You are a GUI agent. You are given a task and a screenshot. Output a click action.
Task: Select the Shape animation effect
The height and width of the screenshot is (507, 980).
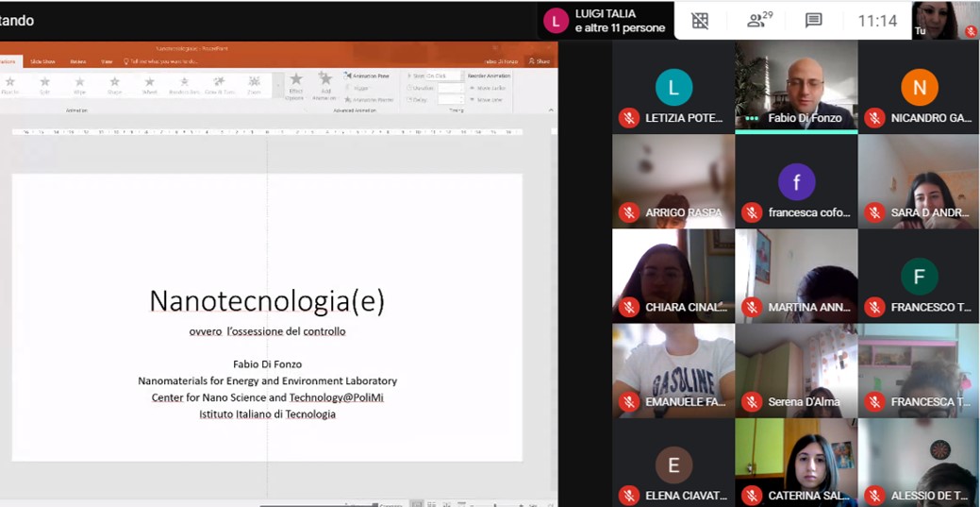114,85
